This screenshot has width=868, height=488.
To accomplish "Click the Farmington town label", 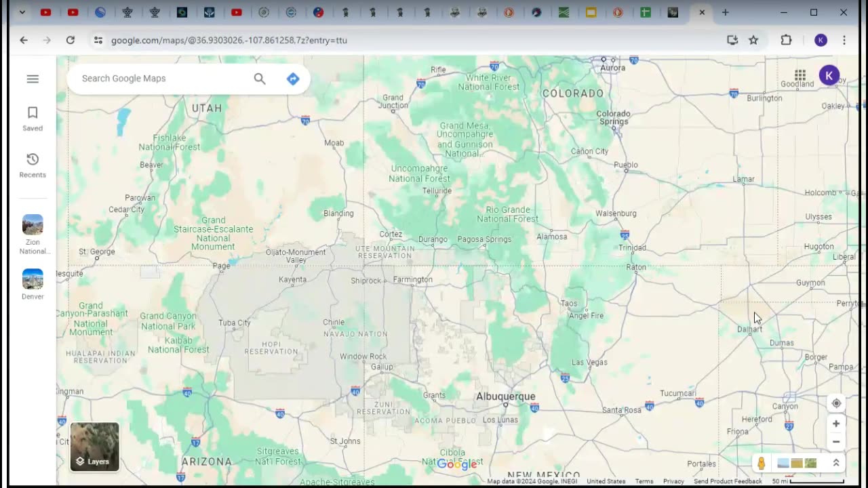I will click(412, 279).
